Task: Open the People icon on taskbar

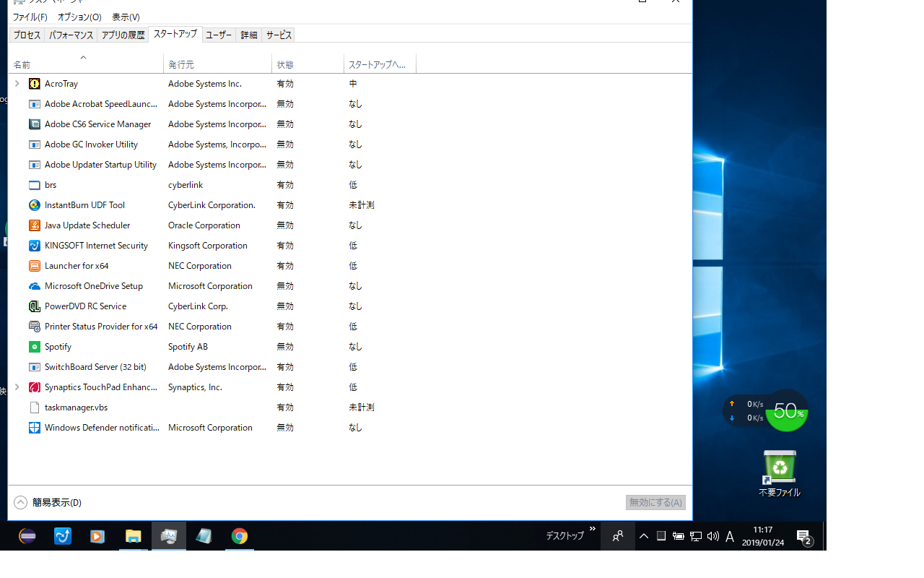Action: coord(618,536)
